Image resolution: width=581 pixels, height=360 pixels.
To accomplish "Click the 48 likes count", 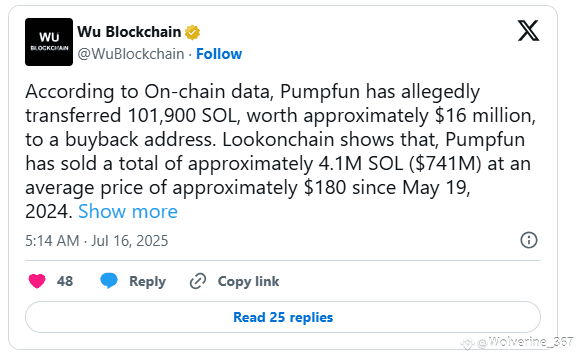I will click(x=65, y=281).
